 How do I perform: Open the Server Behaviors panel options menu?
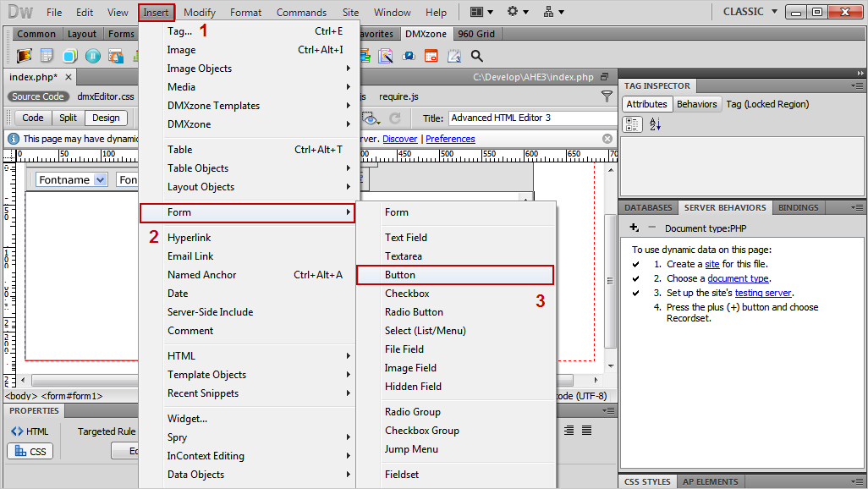click(857, 207)
